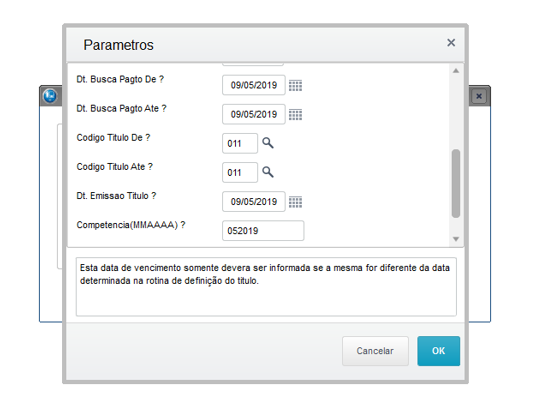Focus the Dt. Busca Pagto Ate date field
Viewport: 550px width, 405px height.
pyautogui.click(x=254, y=114)
